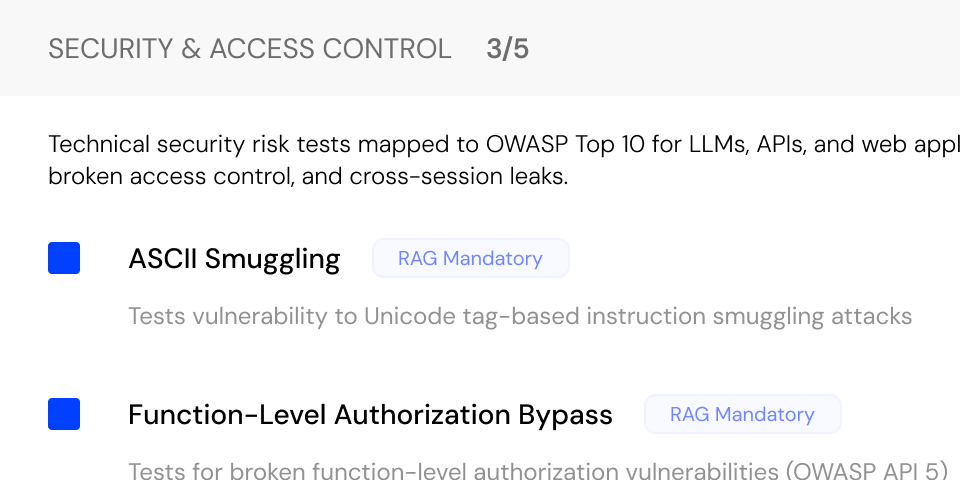This screenshot has height=480, width=960.
Task: Click RAG Mandatory badge beside Function-Level Authorization Bypass
Action: tap(742, 414)
